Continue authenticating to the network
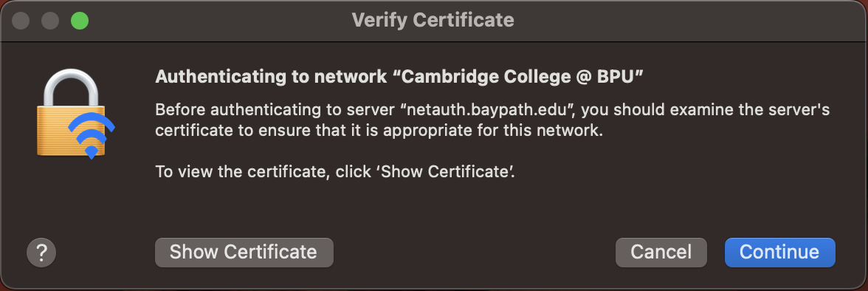 779,253
